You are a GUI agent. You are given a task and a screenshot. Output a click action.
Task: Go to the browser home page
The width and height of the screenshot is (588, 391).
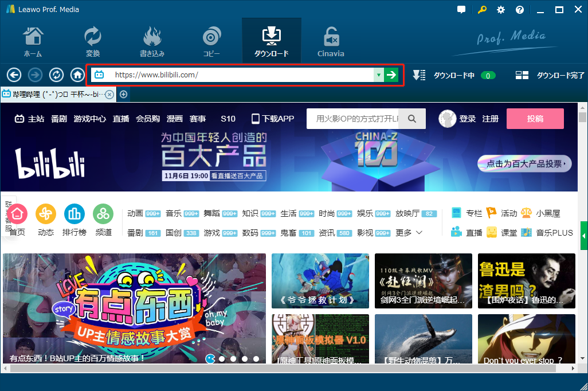tap(77, 75)
